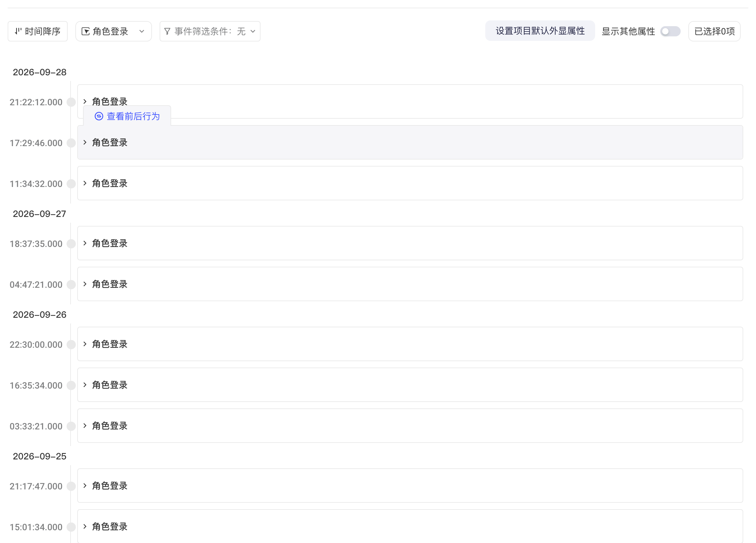The image size is (756, 543).
Task: Click the timeline dot at 11:34:32.000
Action: coord(71,183)
